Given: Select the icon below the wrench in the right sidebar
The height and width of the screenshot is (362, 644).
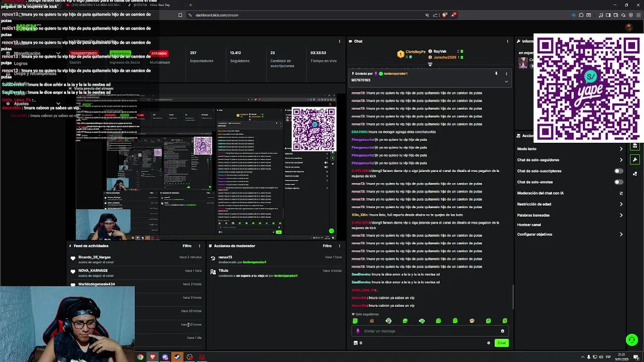Looking at the screenshot, I should (635, 173).
